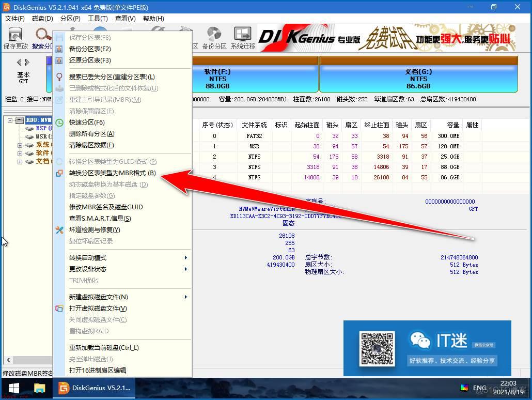Go to the next disk with right arrow
532x400 pixels.
tap(27, 62)
